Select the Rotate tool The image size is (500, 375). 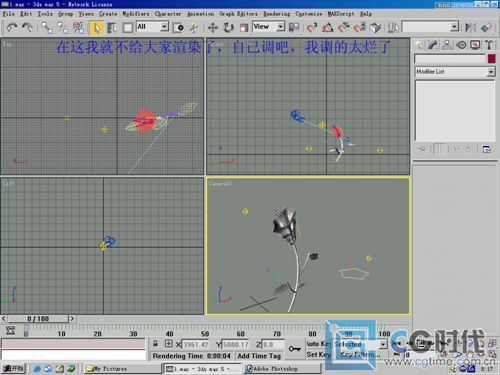tap(228, 27)
